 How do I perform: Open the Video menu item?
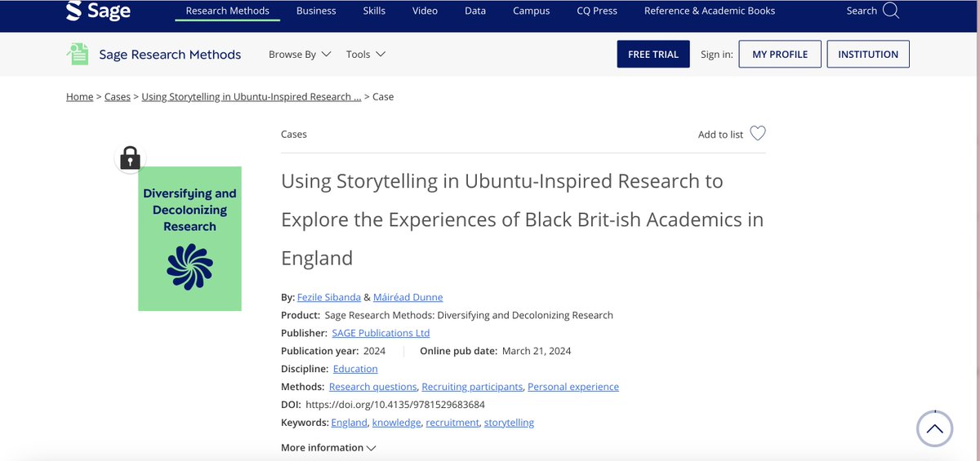tap(425, 11)
